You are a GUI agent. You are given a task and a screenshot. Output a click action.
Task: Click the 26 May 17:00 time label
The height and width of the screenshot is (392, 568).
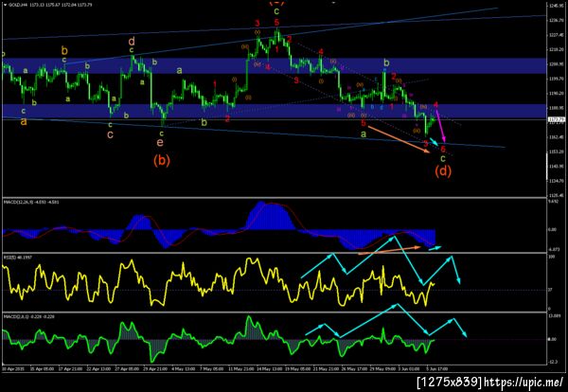pos(355,369)
